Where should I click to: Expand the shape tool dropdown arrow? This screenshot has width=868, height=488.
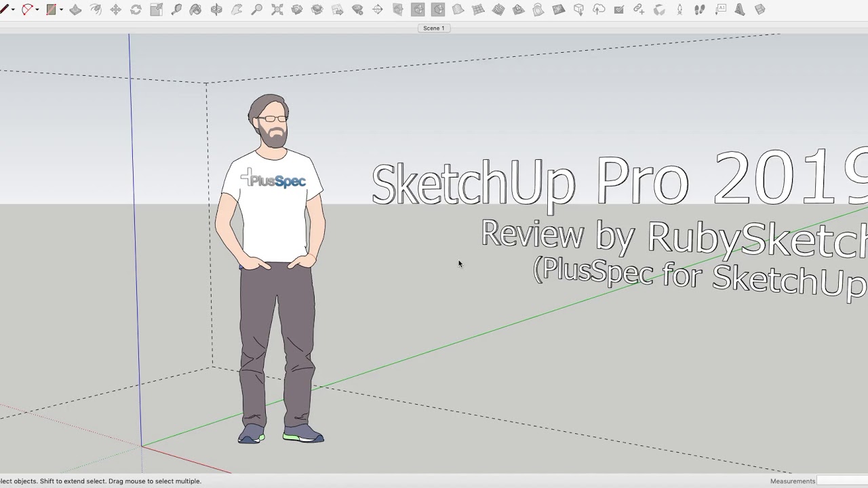61,9
